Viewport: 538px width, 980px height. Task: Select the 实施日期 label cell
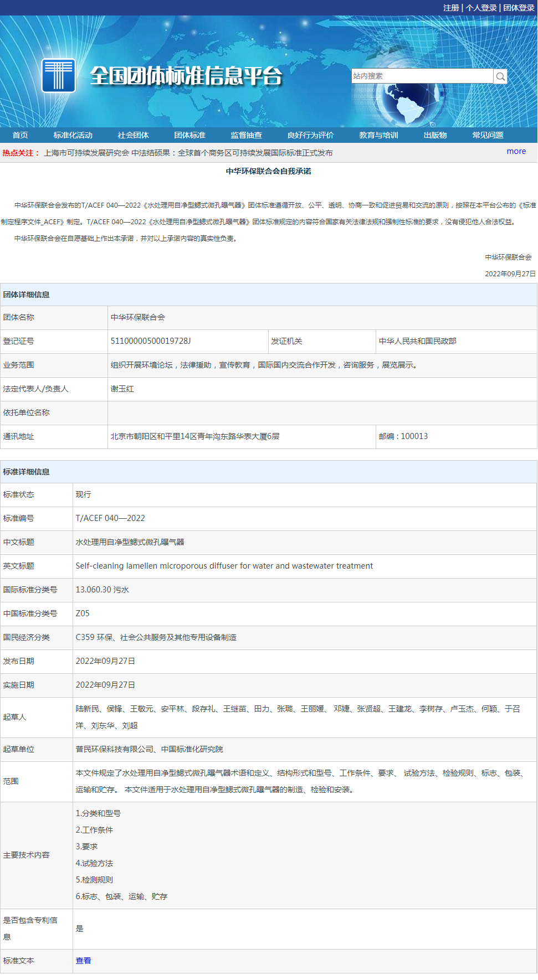[x=37, y=685]
